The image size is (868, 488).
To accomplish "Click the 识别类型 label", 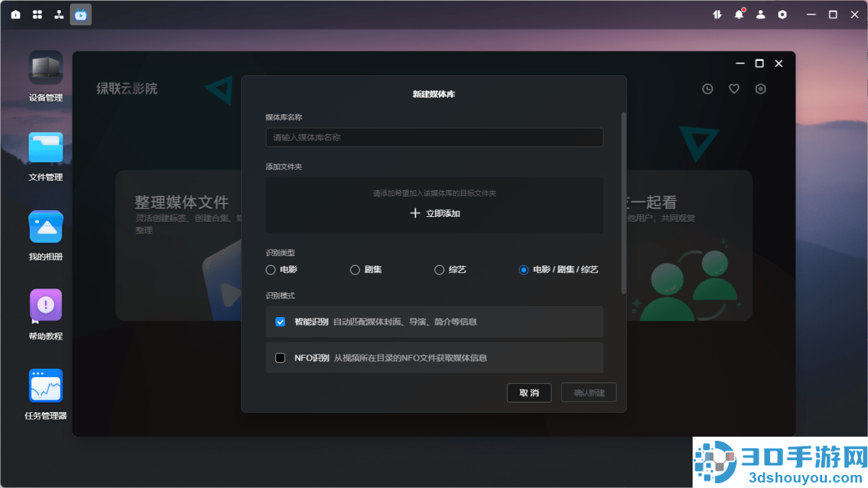I will pyautogui.click(x=280, y=253).
